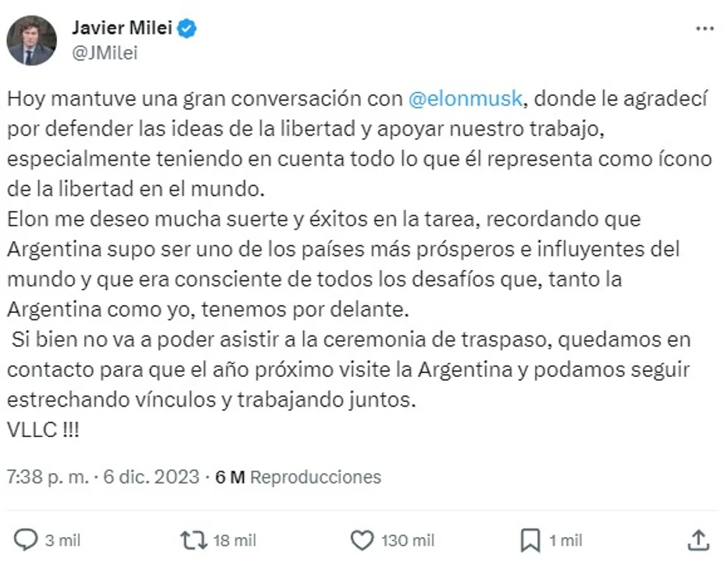Click the 130 mil likes count
This screenshot has height=562, width=728.
[x=409, y=539]
